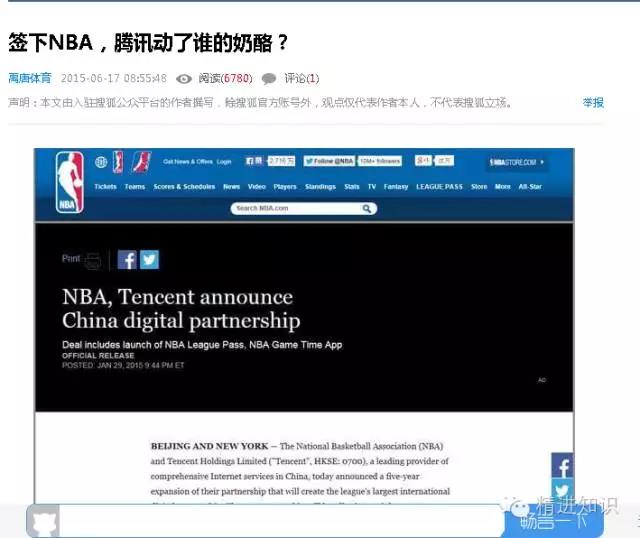Click the 评论(1) comments link

[x=302, y=78]
